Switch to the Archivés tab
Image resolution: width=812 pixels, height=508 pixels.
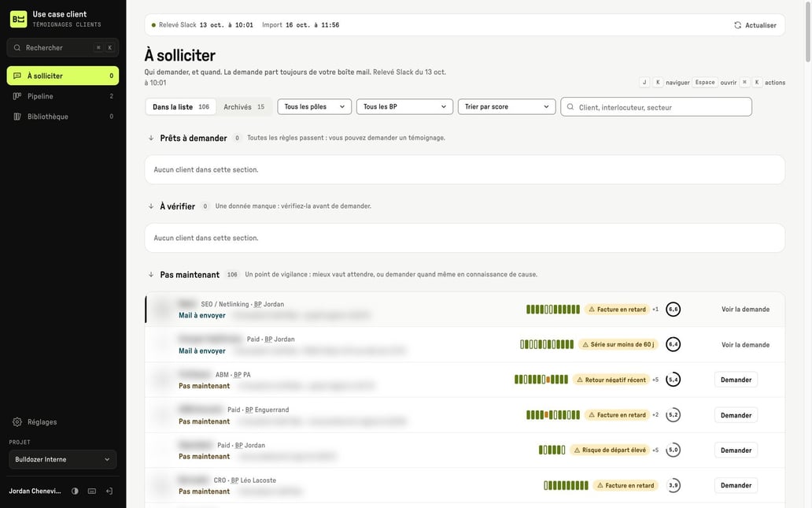[x=244, y=107]
